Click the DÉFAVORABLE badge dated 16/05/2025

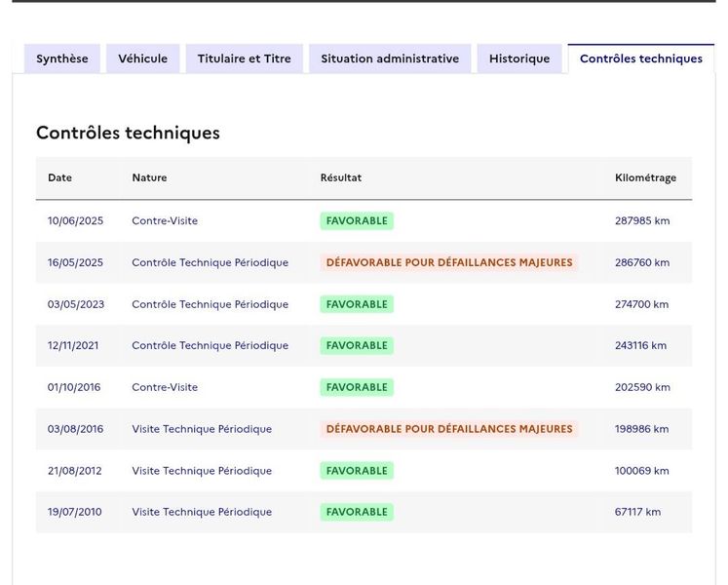(x=449, y=262)
